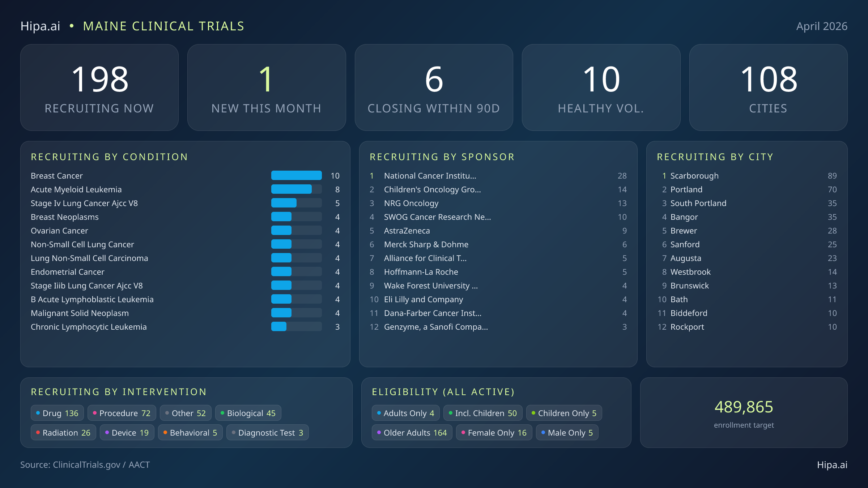Click the Augusta city row
This screenshot has height=488, width=868.
tap(747, 258)
